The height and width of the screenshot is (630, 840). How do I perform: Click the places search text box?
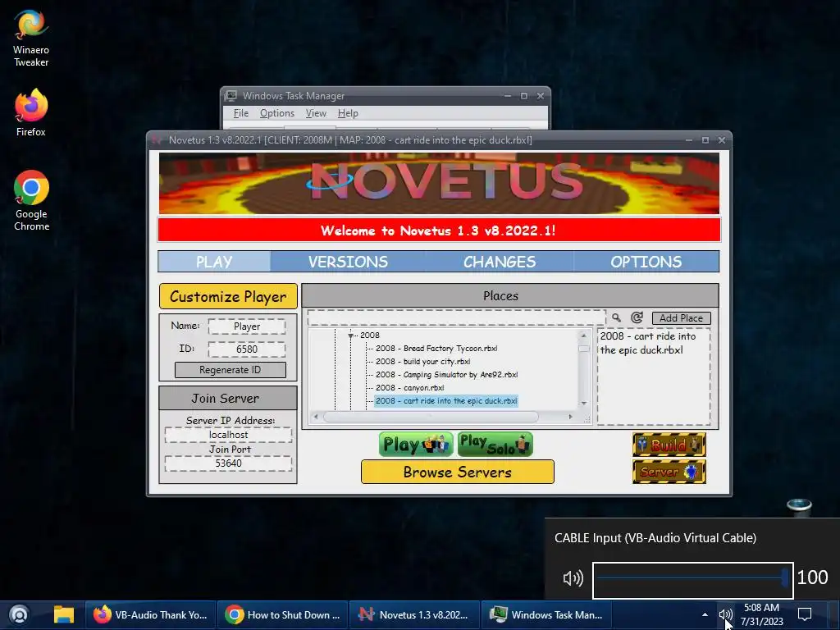click(x=456, y=317)
